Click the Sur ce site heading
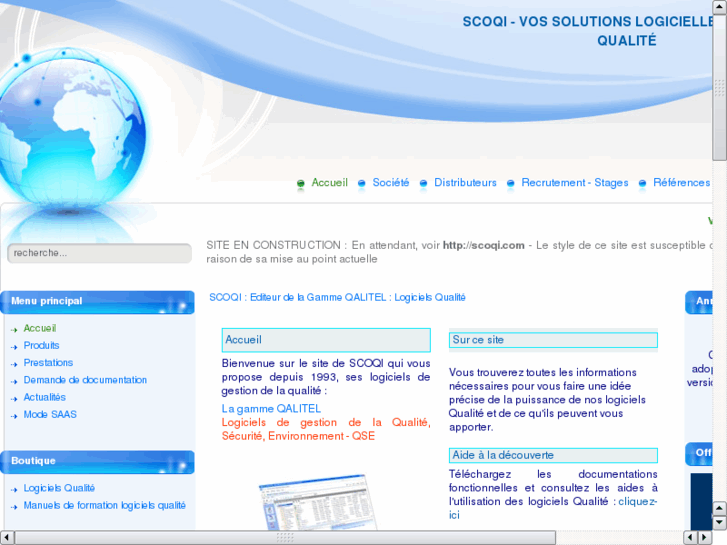The image size is (727, 545). click(553, 340)
